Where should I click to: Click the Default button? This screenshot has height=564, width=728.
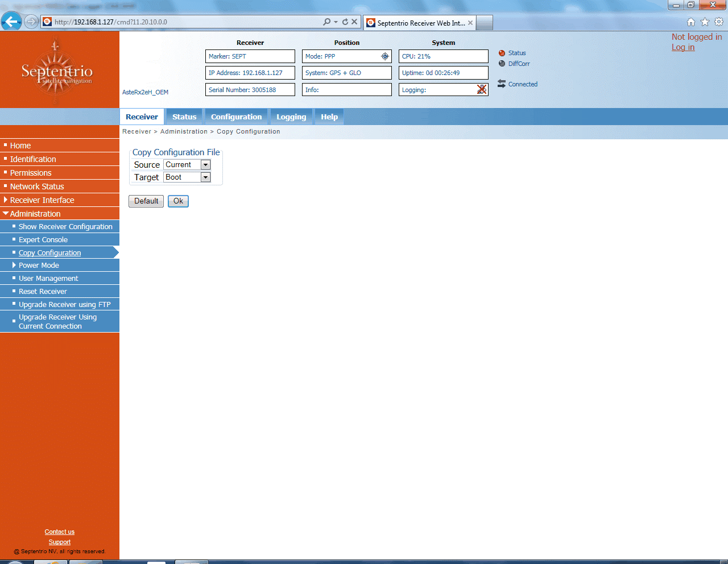point(146,201)
